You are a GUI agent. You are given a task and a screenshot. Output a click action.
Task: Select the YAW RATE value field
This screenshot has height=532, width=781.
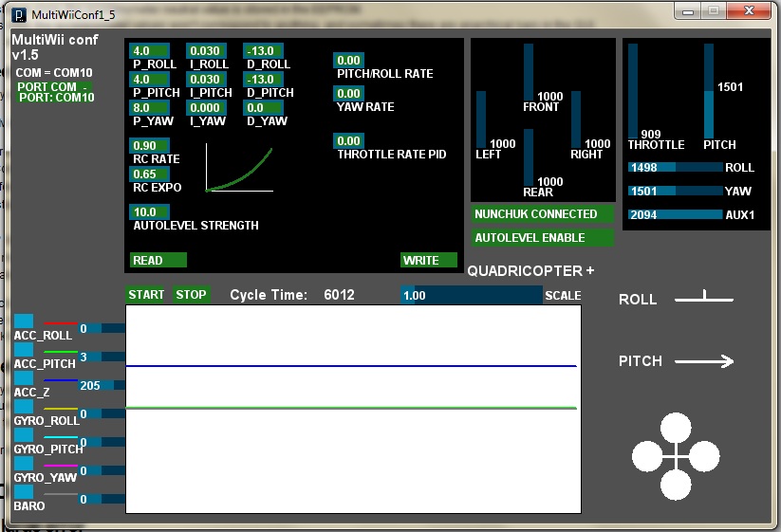pos(348,93)
